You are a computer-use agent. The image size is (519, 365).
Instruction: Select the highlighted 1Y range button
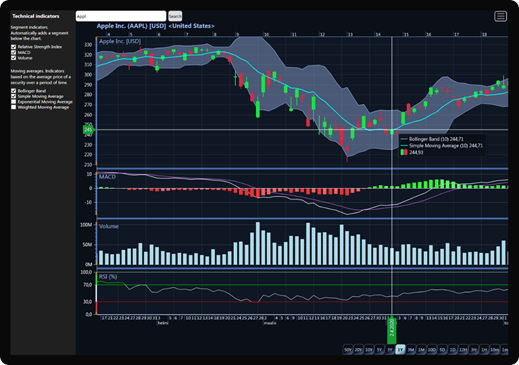[x=400, y=350]
